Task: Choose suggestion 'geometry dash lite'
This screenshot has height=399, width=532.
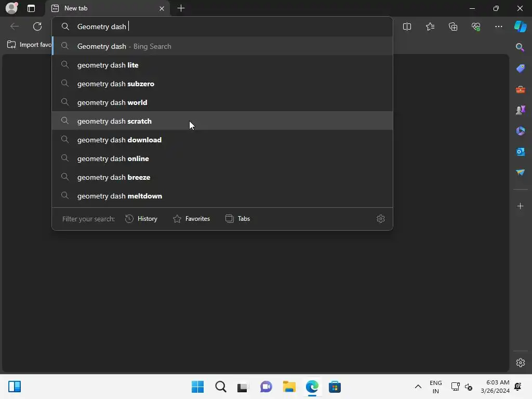Action: [x=222, y=65]
